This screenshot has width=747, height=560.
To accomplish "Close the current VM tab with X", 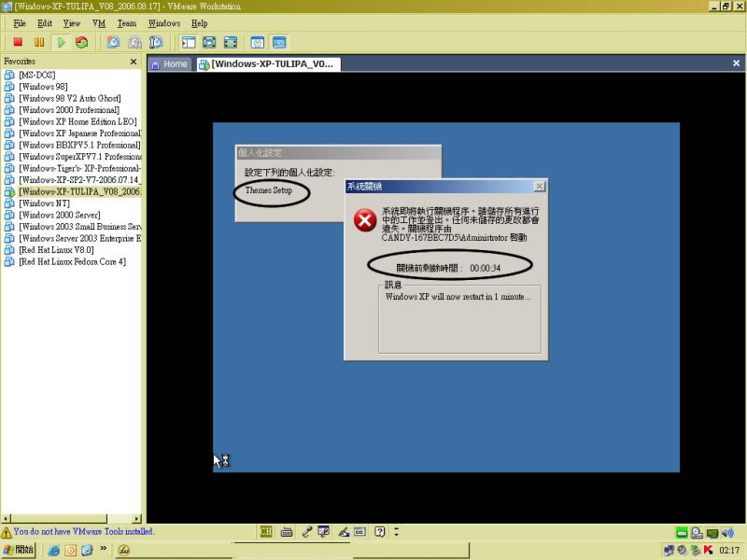I will click(x=736, y=63).
